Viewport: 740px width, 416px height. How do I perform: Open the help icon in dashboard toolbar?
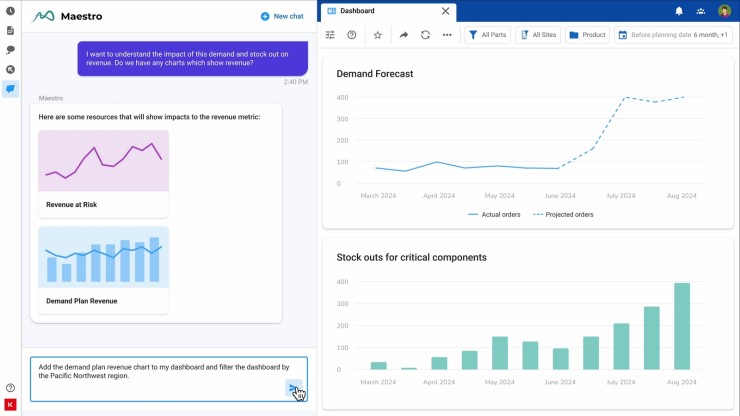[352, 35]
